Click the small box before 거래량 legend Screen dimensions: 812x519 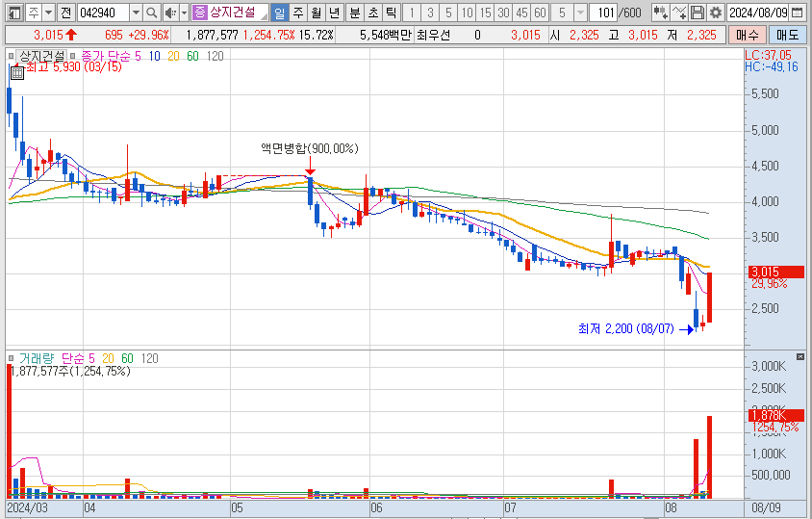(12, 358)
